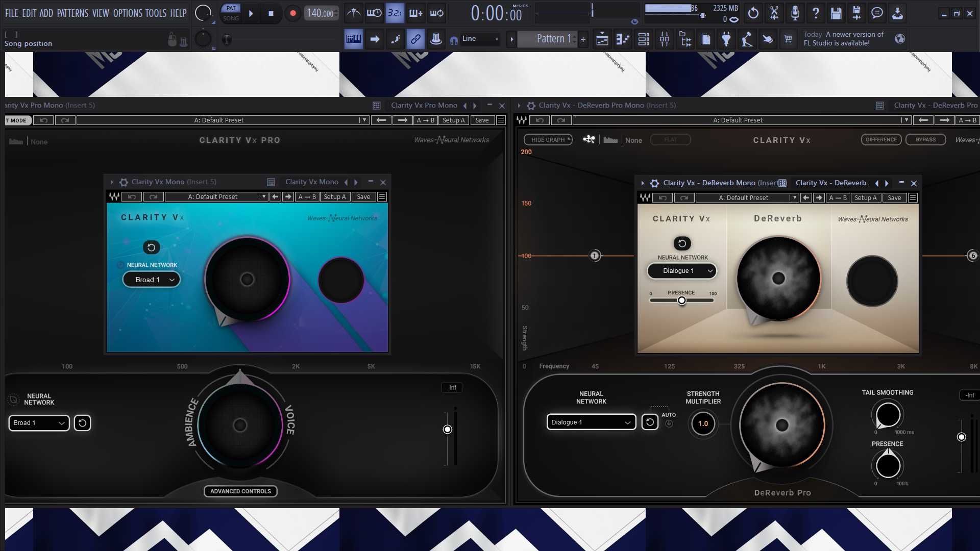The height and width of the screenshot is (551, 980).
Task: Click the help question mark icon
Action: click(x=816, y=13)
